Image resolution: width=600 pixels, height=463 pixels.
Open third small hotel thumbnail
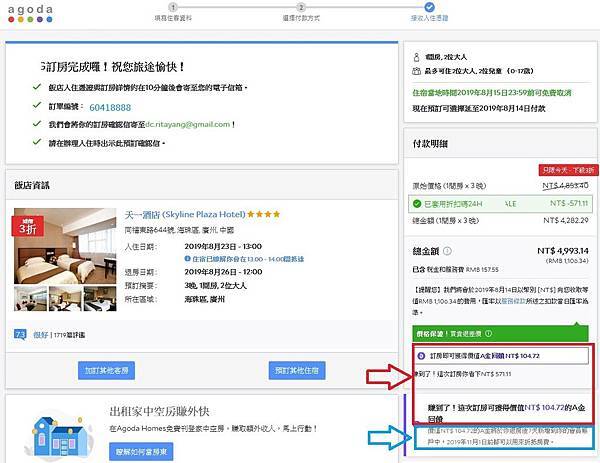[x=100, y=298]
